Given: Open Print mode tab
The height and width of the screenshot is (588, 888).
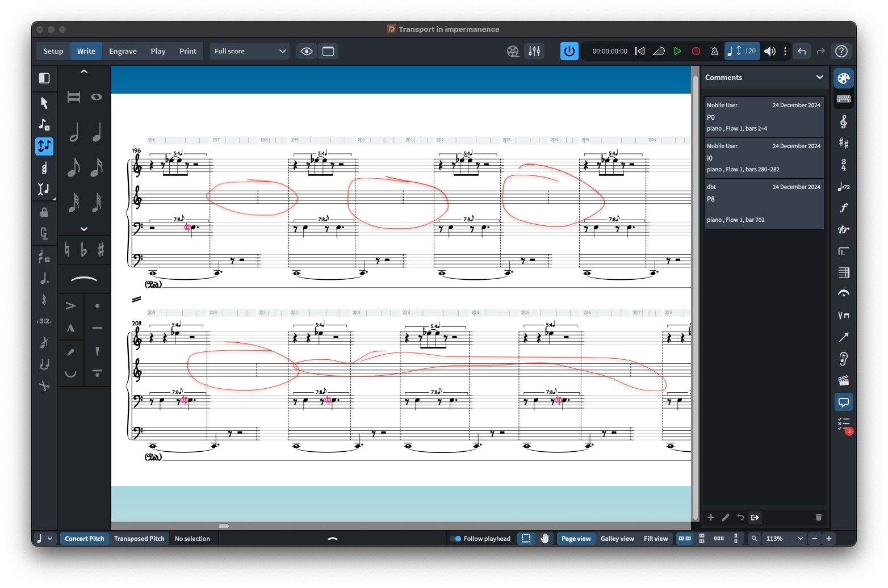Looking at the screenshot, I should tap(188, 51).
